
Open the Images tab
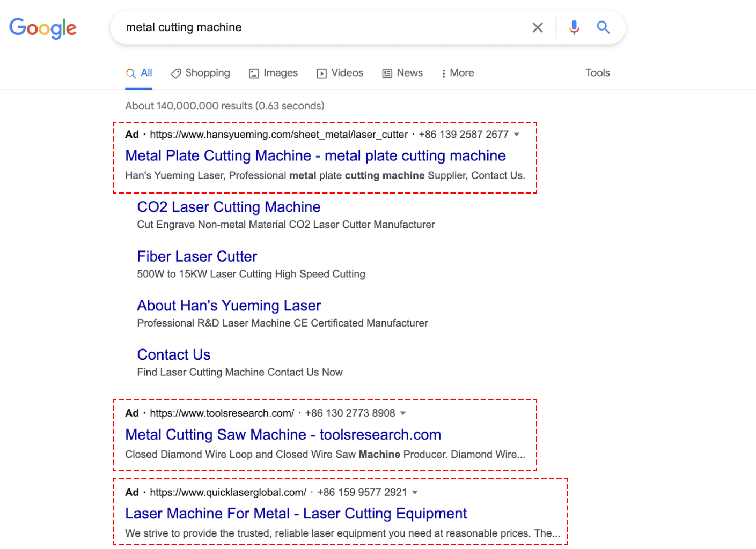point(274,73)
